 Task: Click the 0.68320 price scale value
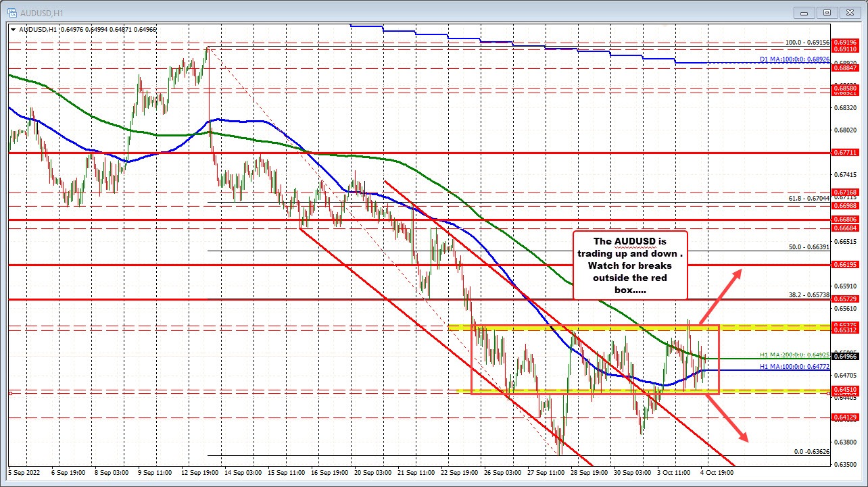click(846, 107)
